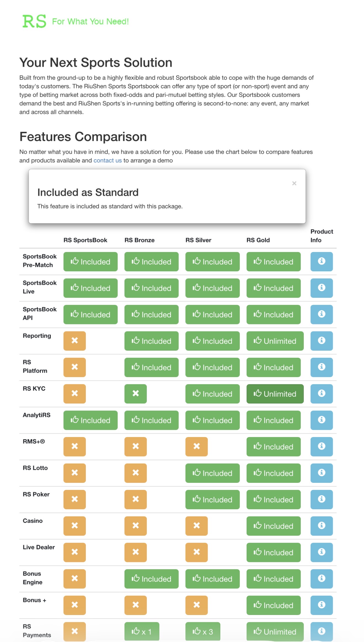Click Included for Bonus + under RS Gold
The image size is (364, 642).
(x=273, y=605)
